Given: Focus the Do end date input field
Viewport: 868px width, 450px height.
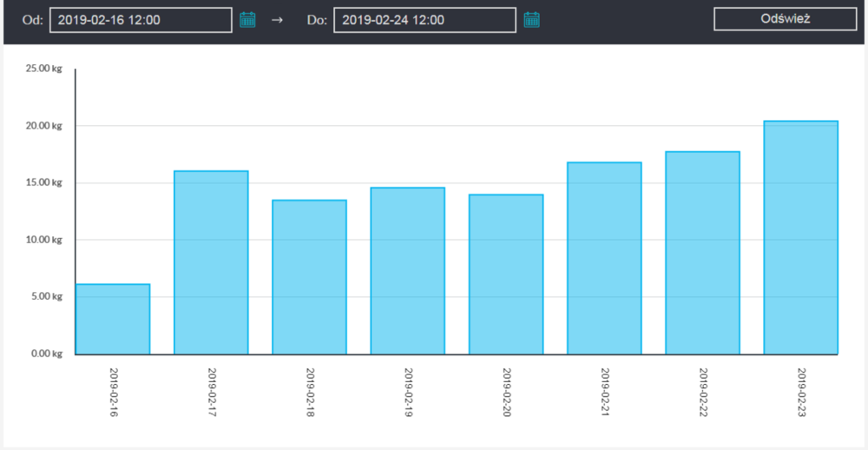Looking at the screenshot, I should coord(424,20).
